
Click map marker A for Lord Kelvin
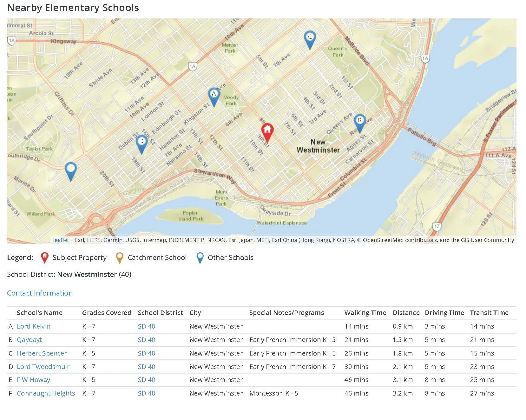point(214,97)
